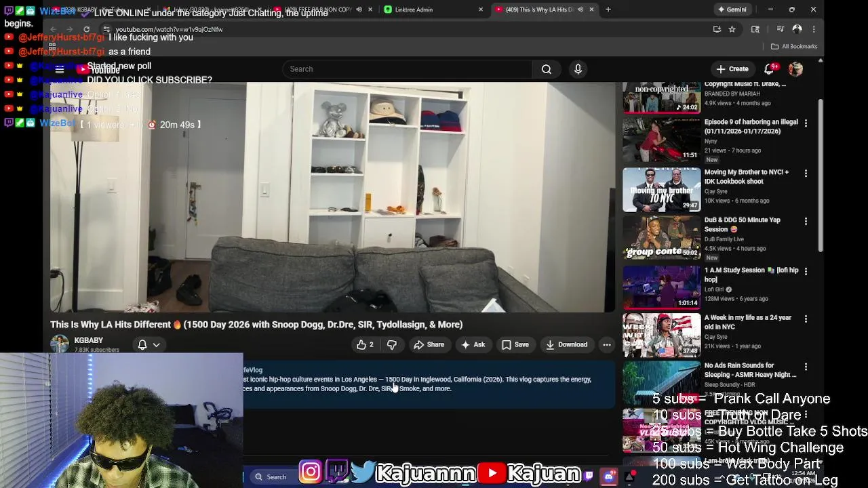Mute the 'This Is Why LA Hits' tab audio
The width and height of the screenshot is (868, 488).
point(580,9)
